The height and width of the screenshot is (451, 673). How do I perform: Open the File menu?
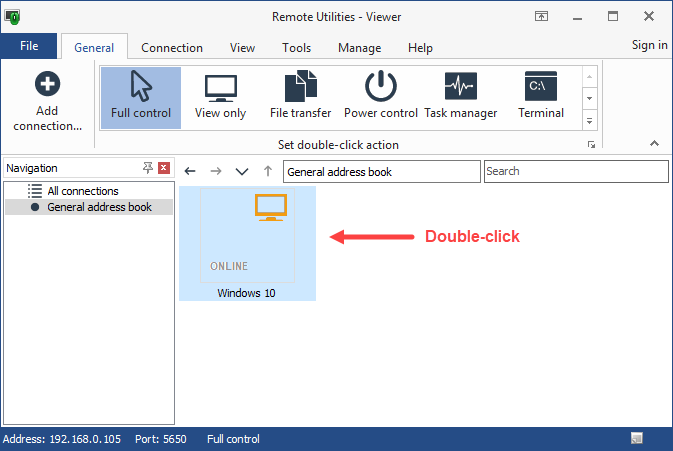29,46
